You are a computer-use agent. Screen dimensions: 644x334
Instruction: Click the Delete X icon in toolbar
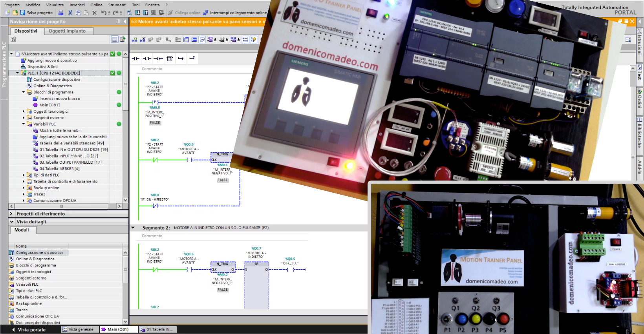click(94, 13)
